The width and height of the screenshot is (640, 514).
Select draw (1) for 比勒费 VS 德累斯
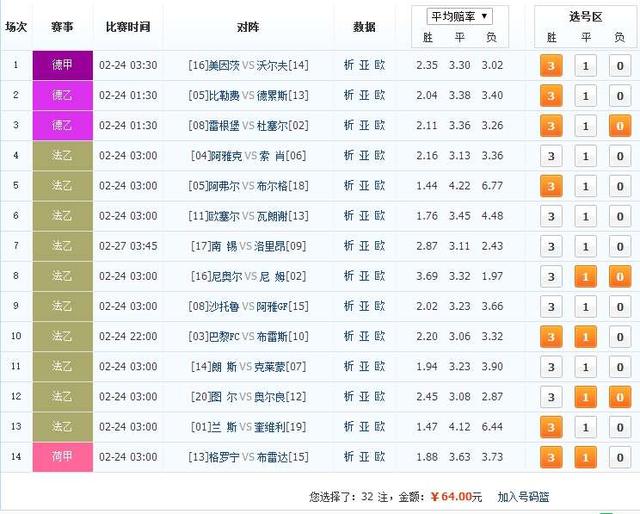(585, 96)
